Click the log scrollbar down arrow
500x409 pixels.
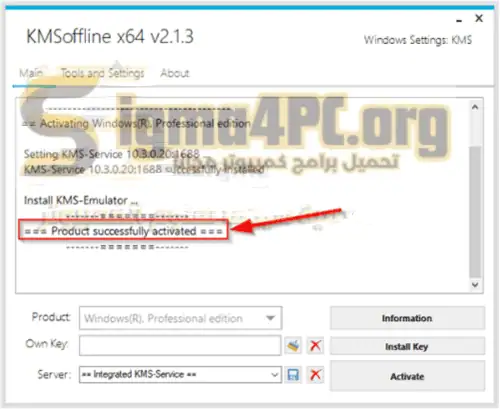coord(475,285)
